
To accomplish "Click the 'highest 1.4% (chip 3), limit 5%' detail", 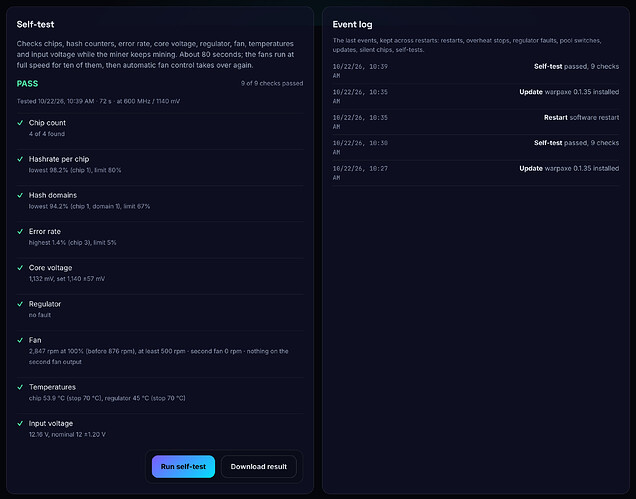I will (x=73, y=242).
